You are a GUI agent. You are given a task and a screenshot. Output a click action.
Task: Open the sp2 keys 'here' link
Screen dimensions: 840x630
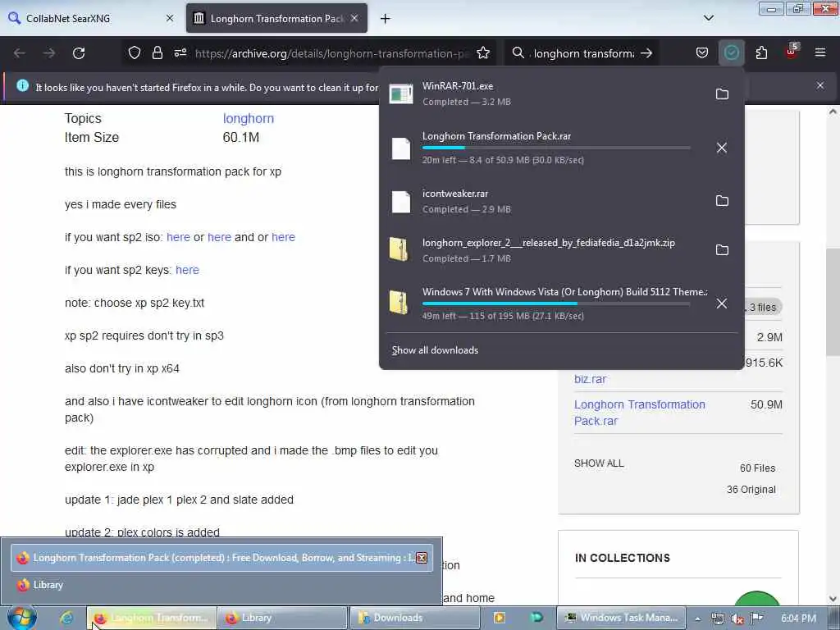pos(188,270)
